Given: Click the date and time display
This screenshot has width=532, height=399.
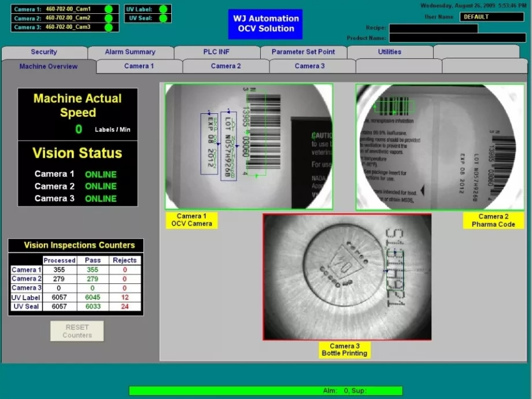Looking at the screenshot, I should pos(473,5).
